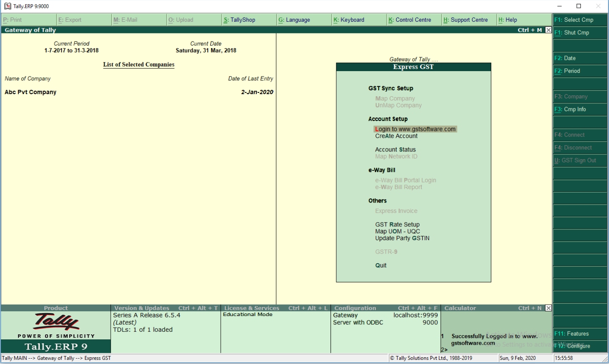Open the Keyboard toolbar option
This screenshot has height=364, width=609.
(359, 20)
